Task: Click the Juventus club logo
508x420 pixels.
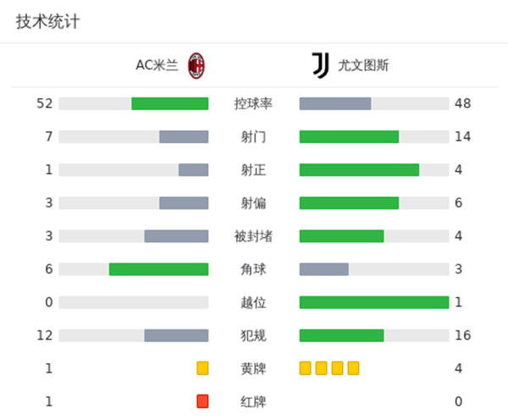Action: coord(320,65)
